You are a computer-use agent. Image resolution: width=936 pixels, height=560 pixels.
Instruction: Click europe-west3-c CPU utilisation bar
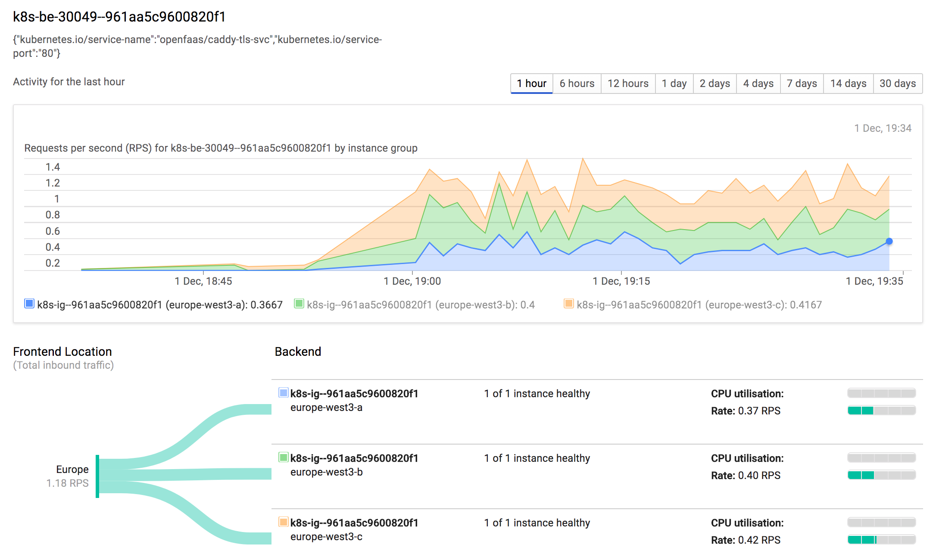pos(881,522)
